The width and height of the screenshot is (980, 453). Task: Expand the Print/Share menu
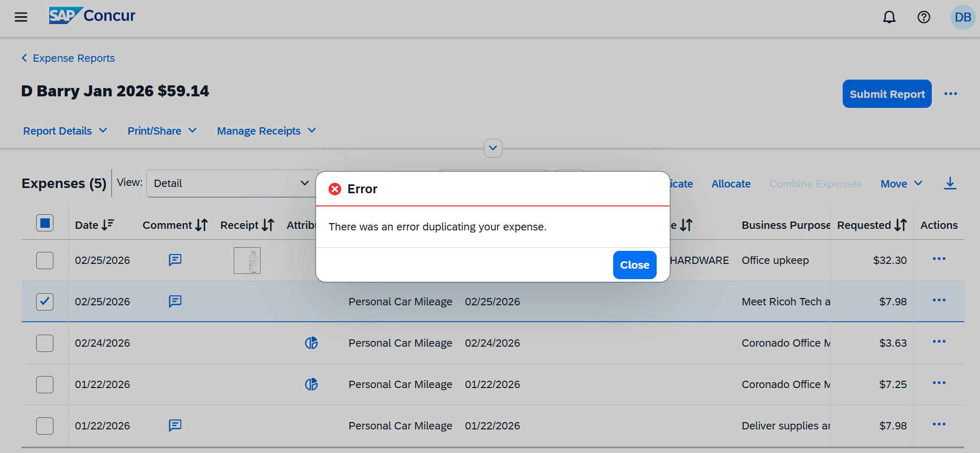(x=162, y=131)
